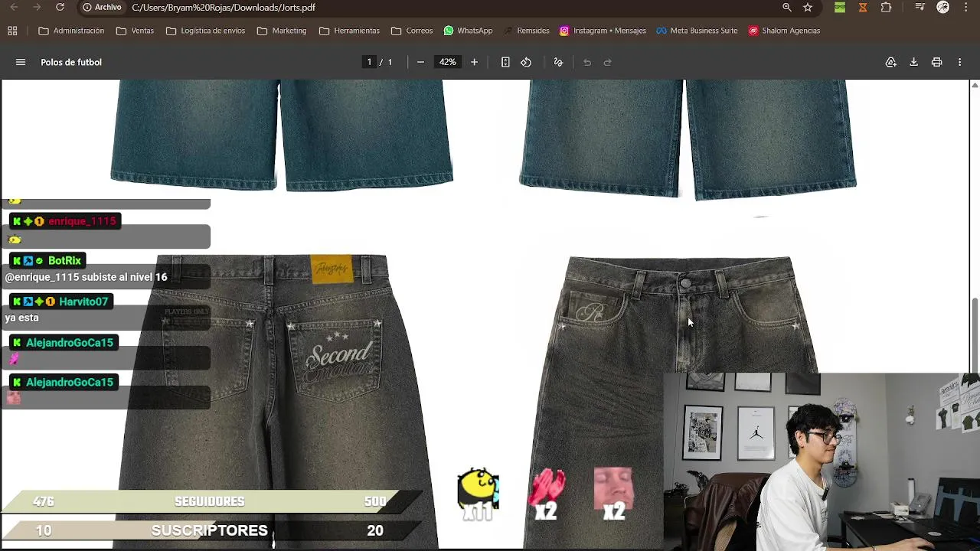Open the Logística de envíos bookmark folder

coord(205,31)
